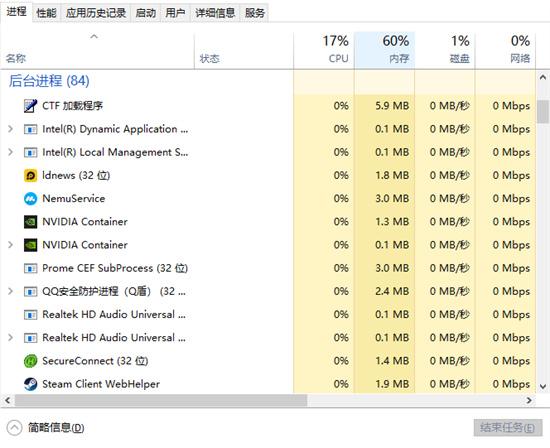Select the SecureConnect (32 位) row name
The image size is (550, 448).
tap(95, 361)
